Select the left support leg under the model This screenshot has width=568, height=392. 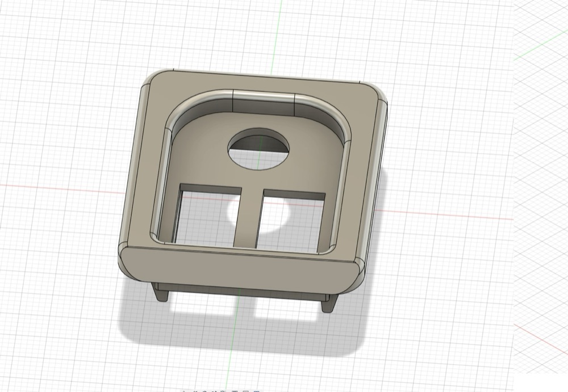click(x=161, y=293)
